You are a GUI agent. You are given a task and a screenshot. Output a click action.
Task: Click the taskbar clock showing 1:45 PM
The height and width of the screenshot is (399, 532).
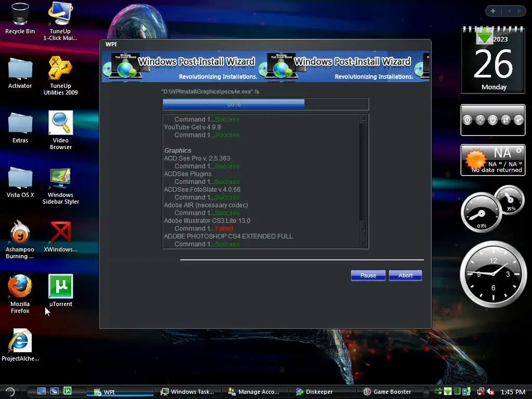coord(513,392)
